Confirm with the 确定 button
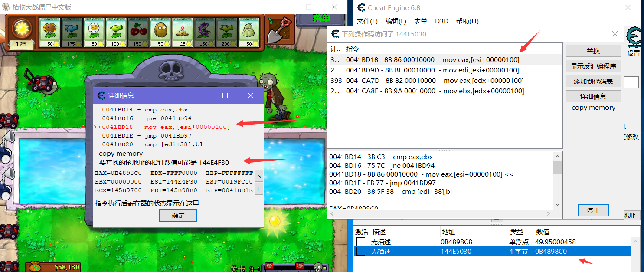The image size is (644, 272). point(178,215)
